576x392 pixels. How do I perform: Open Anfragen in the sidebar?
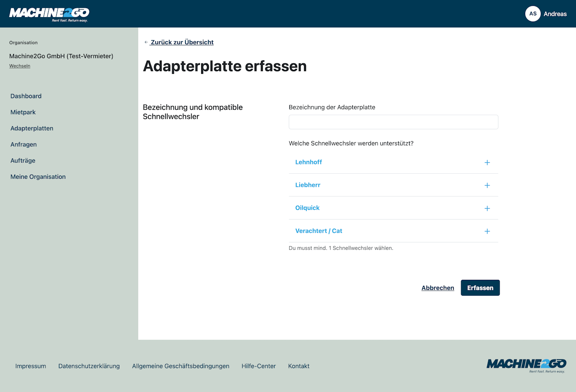[x=23, y=144]
